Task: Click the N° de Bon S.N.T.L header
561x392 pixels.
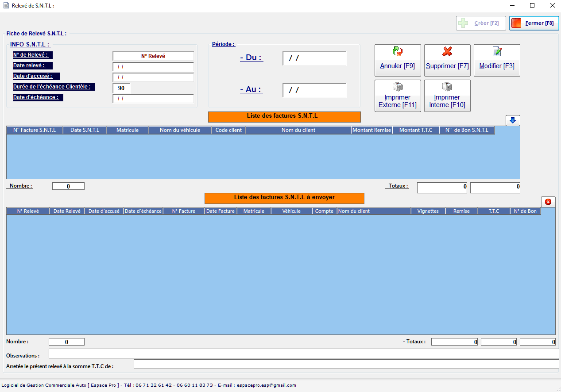Action: point(467,130)
